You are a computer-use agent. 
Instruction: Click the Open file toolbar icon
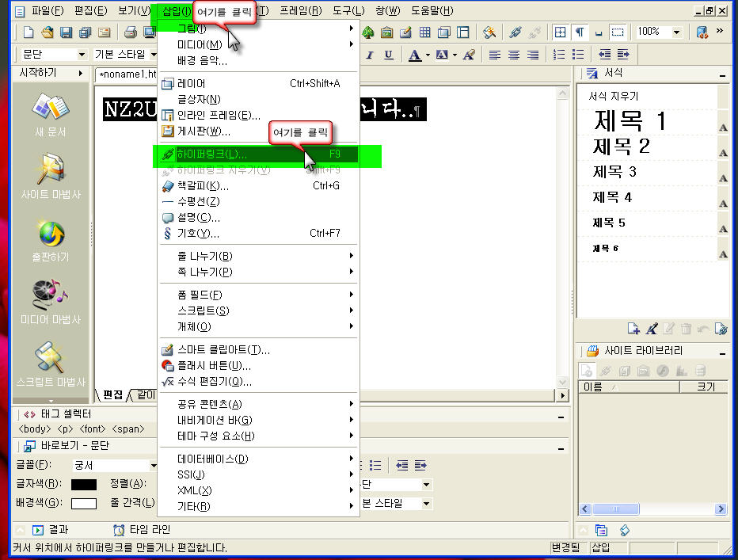47,32
